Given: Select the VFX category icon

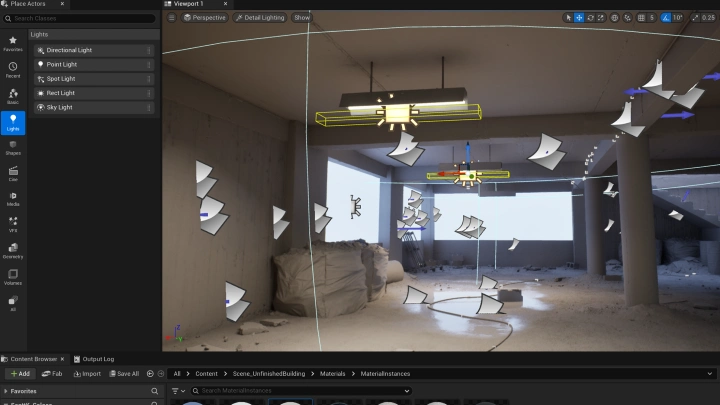Looking at the screenshot, I should click(13, 225).
